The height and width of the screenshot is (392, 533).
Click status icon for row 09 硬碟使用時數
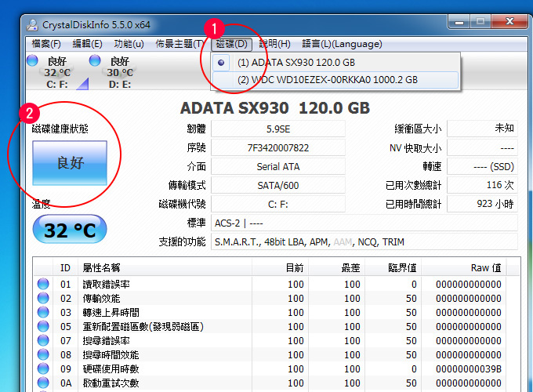(43, 368)
